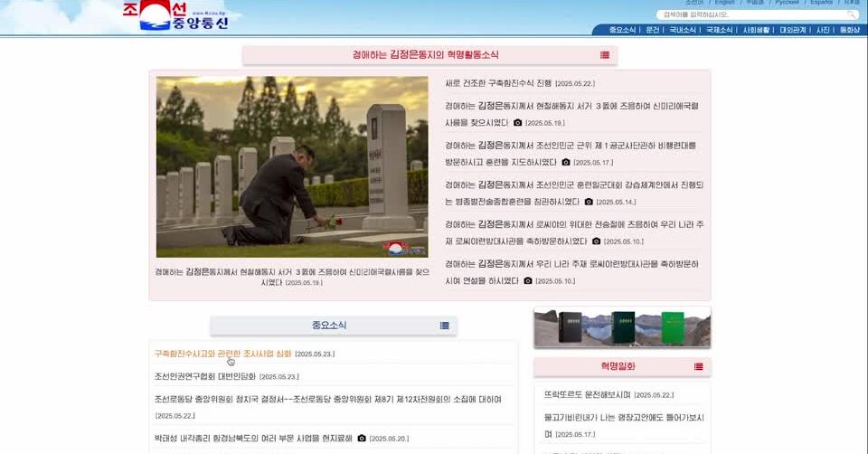Open the 국내소식 menu item
Image resolution: width=868 pixels, height=454 pixels.
(x=683, y=30)
